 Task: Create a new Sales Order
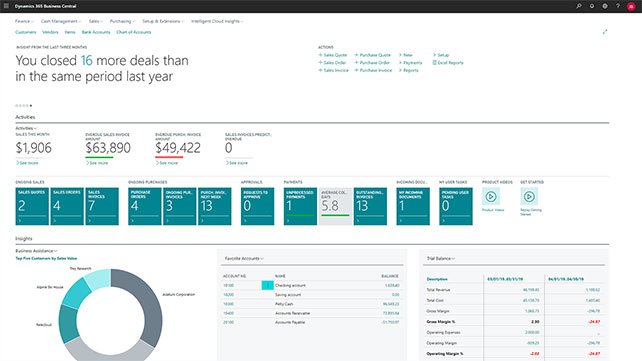[x=332, y=63]
